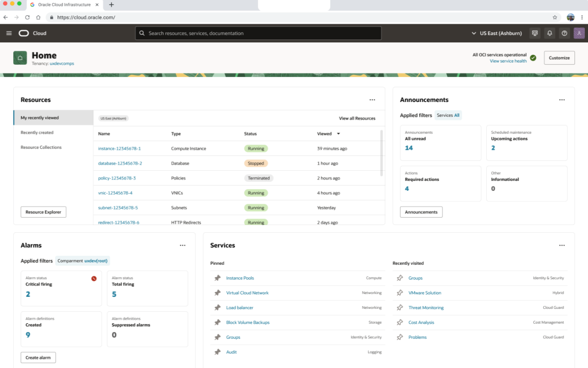Open the Services panel overflow menu
Image resolution: width=588 pixels, height=368 pixels.
pyautogui.click(x=562, y=245)
